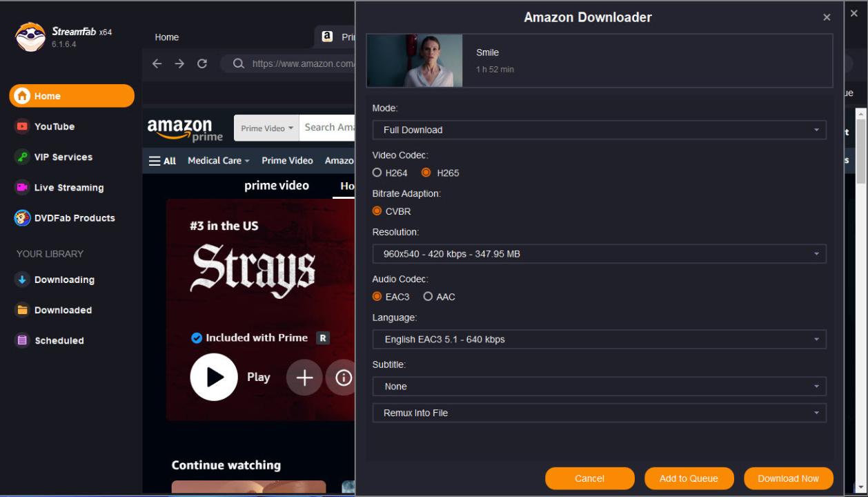Click the Amazon URL address field
Screen dimensions: 868x497
point(304,64)
